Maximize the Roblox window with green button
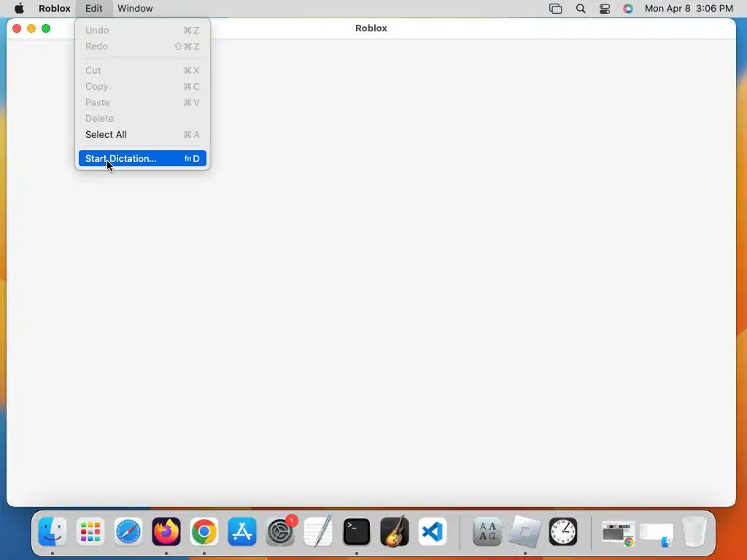747x560 pixels. click(x=46, y=28)
